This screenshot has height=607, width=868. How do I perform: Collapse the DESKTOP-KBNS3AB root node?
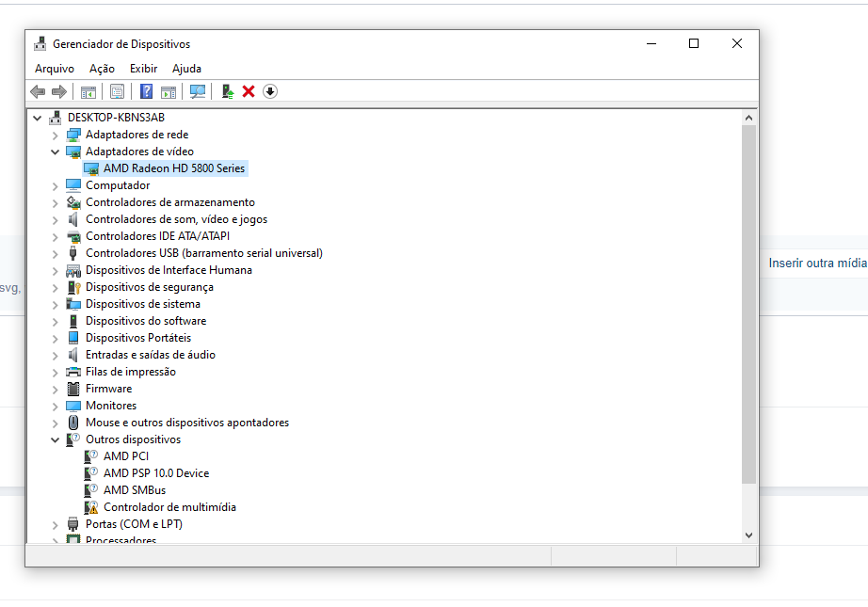[37, 118]
